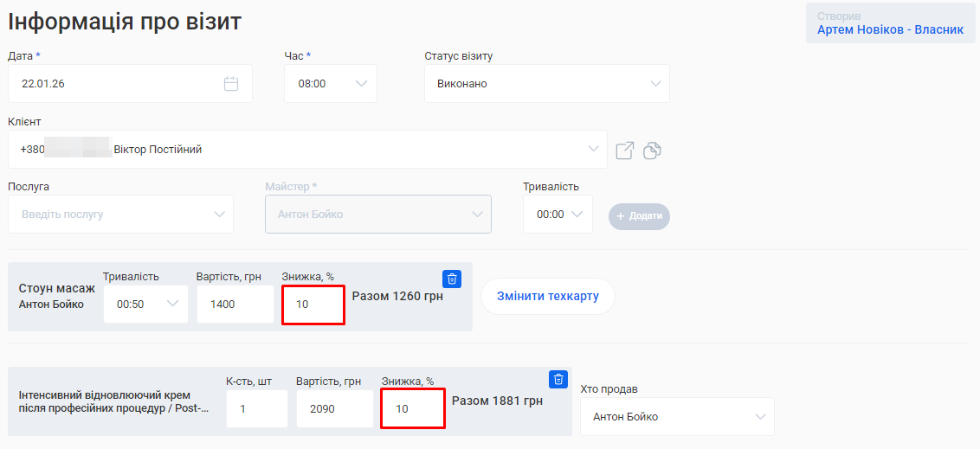Click the Стоун масаж price field 1400
980x449 pixels.
click(x=235, y=304)
